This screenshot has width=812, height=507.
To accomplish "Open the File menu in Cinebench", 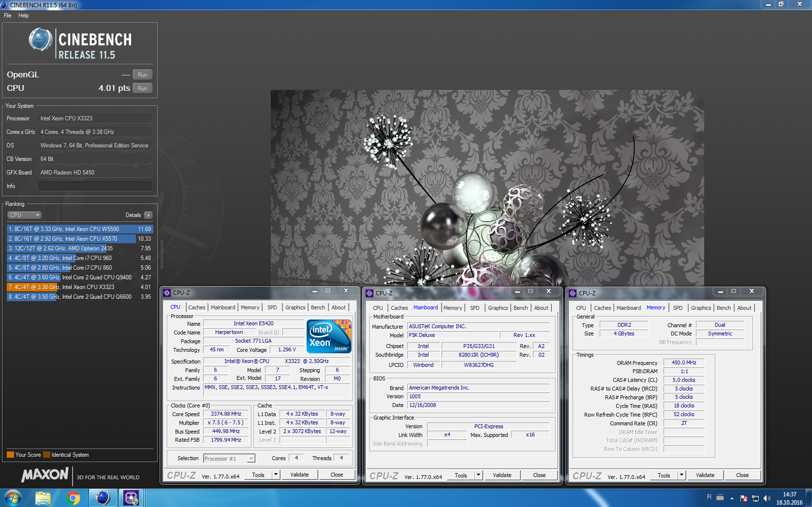I will 8,15.
